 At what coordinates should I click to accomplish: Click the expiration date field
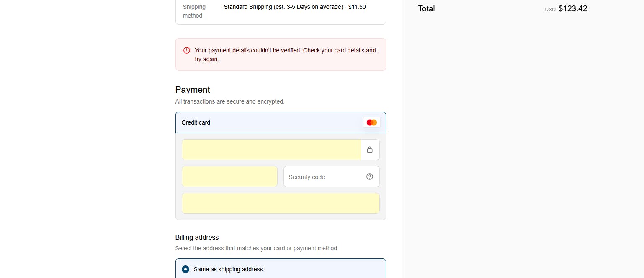click(229, 177)
